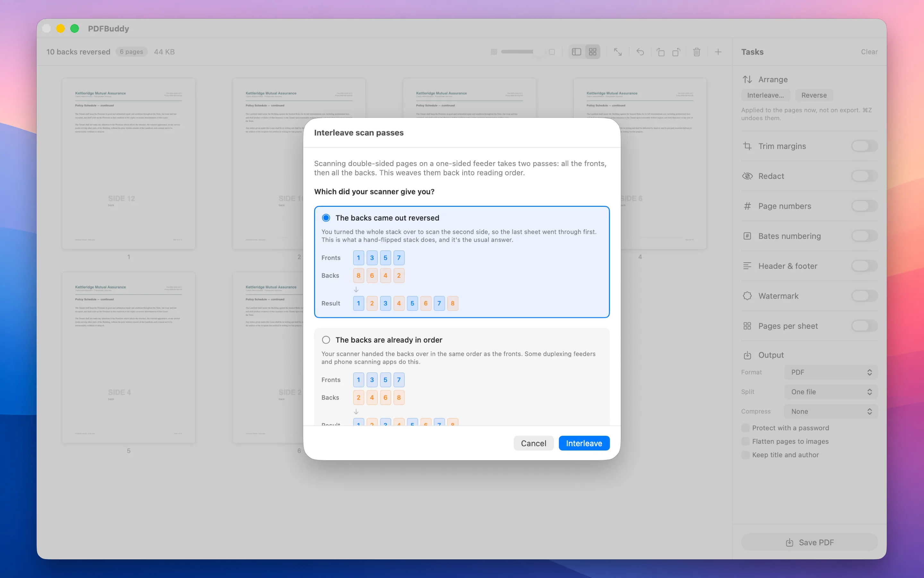
Task: Click the undo arrow in the toolbar
Action: click(640, 52)
